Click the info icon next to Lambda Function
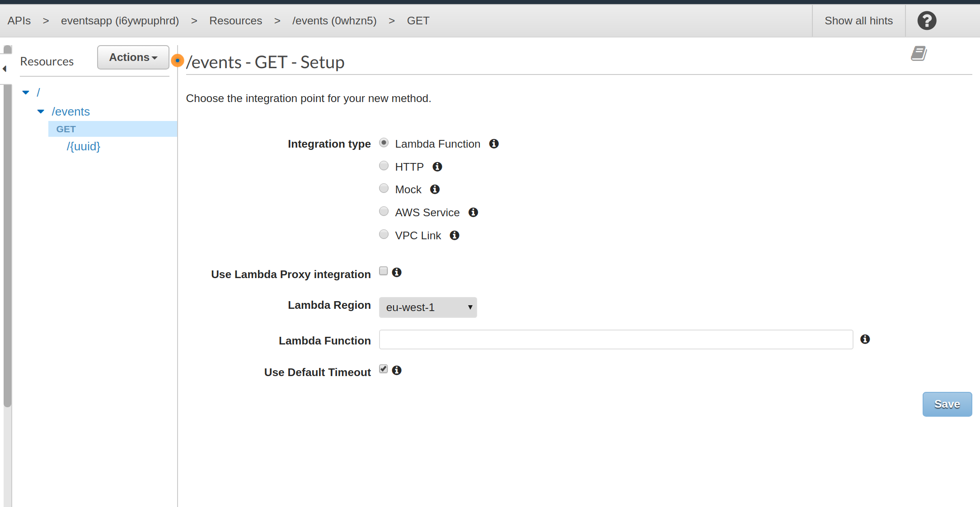This screenshot has height=507, width=980. tap(865, 339)
